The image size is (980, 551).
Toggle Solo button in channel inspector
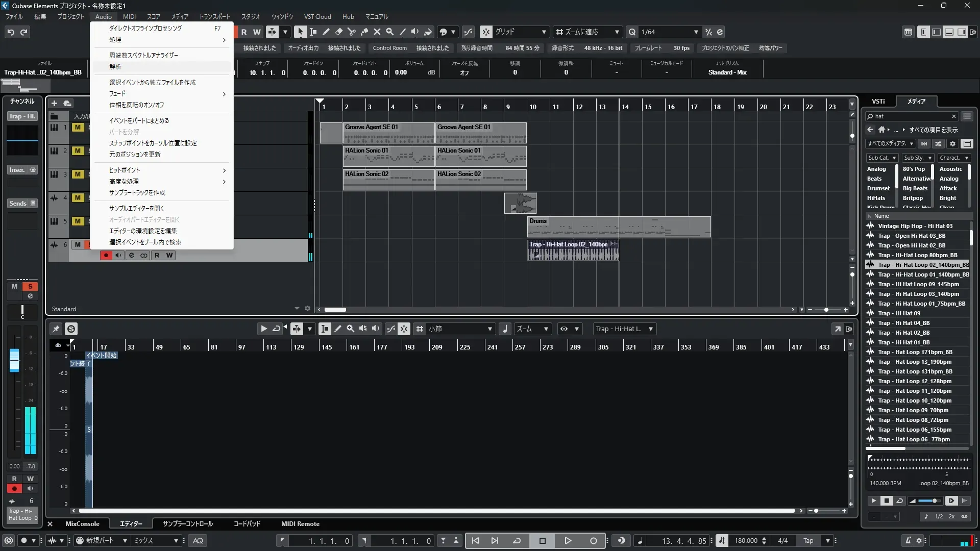[30, 286]
